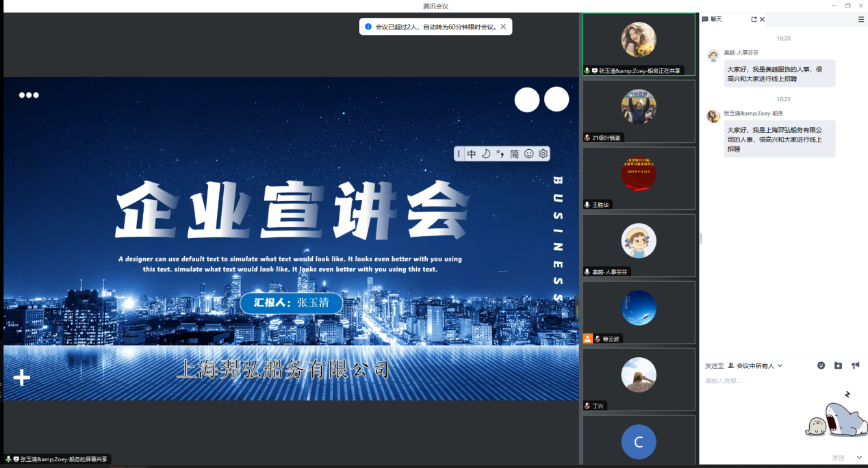This screenshot has width=868, height=468.
Task: Click the three dots on the slide
Action: pyautogui.click(x=29, y=95)
